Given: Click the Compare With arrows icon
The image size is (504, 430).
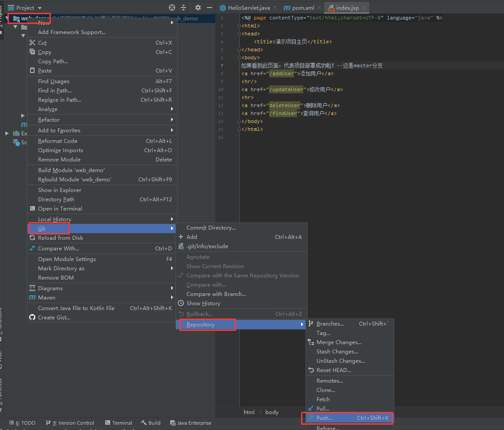Looking at the screenshot, I should pos(32,248).
